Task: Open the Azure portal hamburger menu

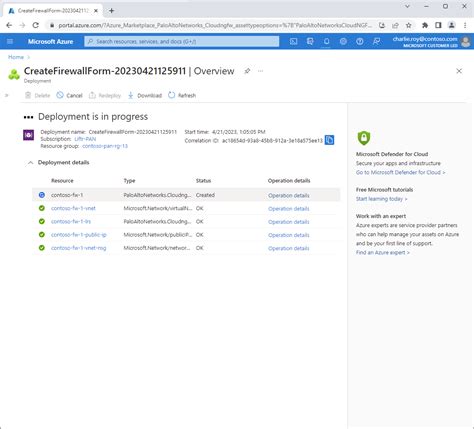Action: [x=10, y=41]
